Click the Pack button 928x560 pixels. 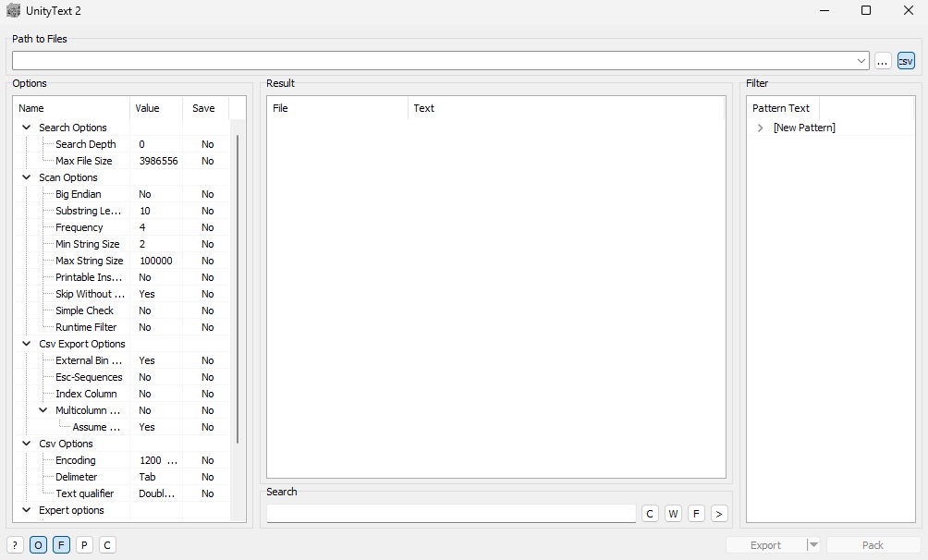pos(873,545)
